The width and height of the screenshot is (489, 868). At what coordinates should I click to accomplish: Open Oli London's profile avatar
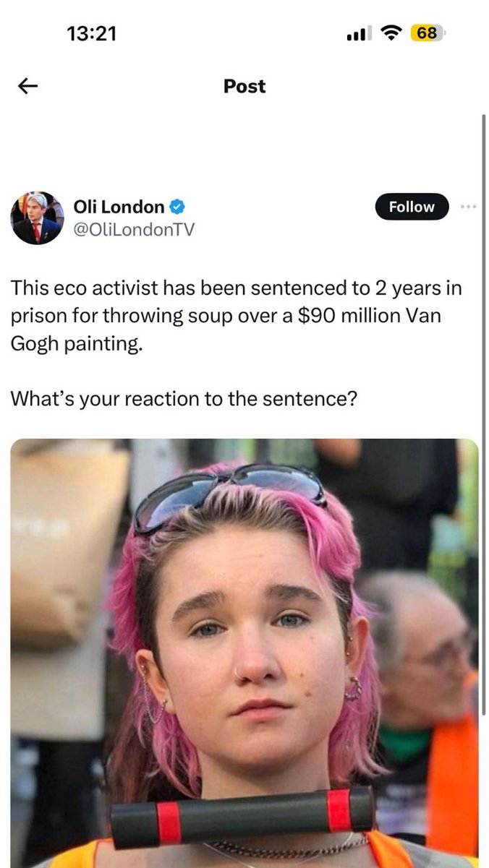[x=36, y=218]
